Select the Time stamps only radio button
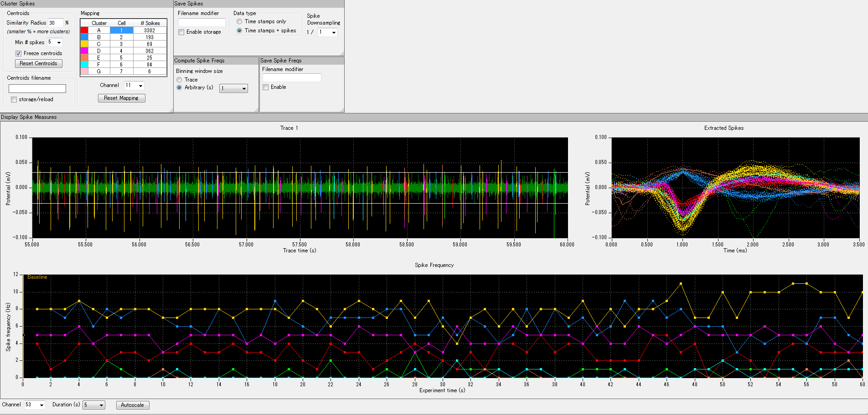The width and height of the screenshot is (868, 415). [x=239, y=21]
